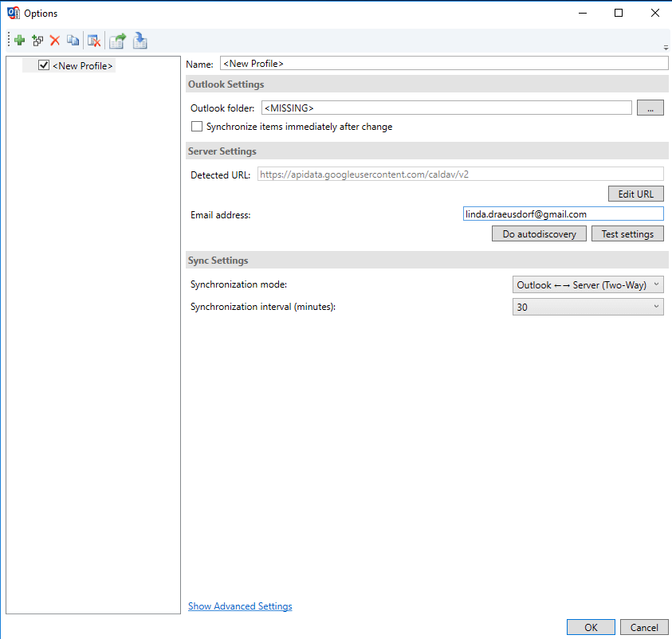This screenshot has height=639, width=672.
Task: Click Test settings button
Action: [627, 233]
